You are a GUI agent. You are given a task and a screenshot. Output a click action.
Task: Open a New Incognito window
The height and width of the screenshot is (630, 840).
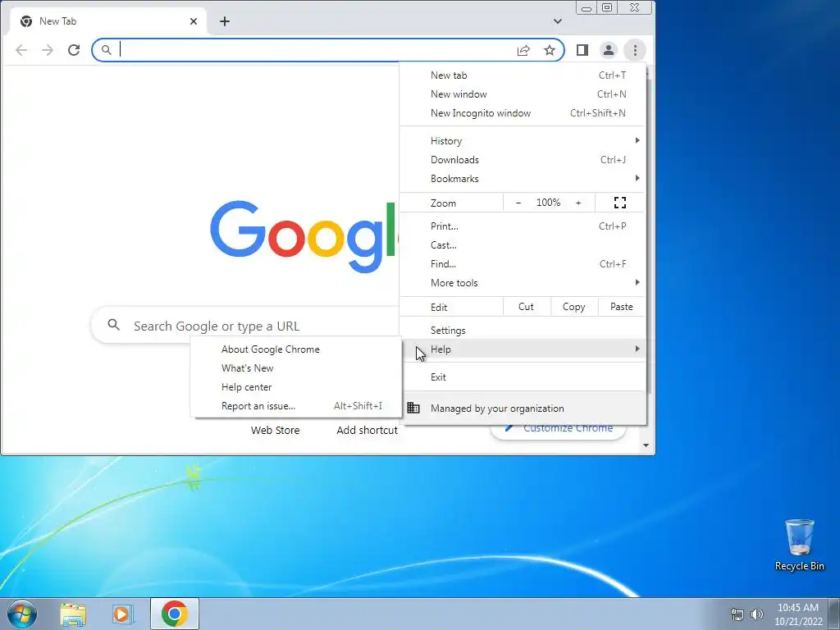[523, 113]
